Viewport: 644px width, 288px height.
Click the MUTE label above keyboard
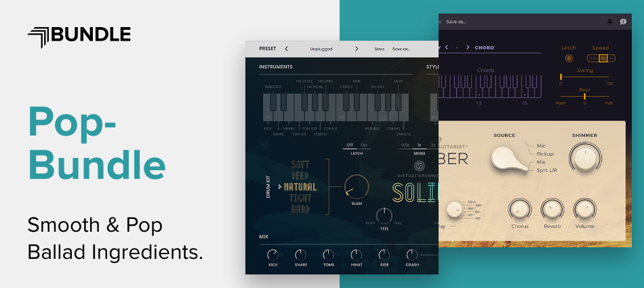point(399,81)
